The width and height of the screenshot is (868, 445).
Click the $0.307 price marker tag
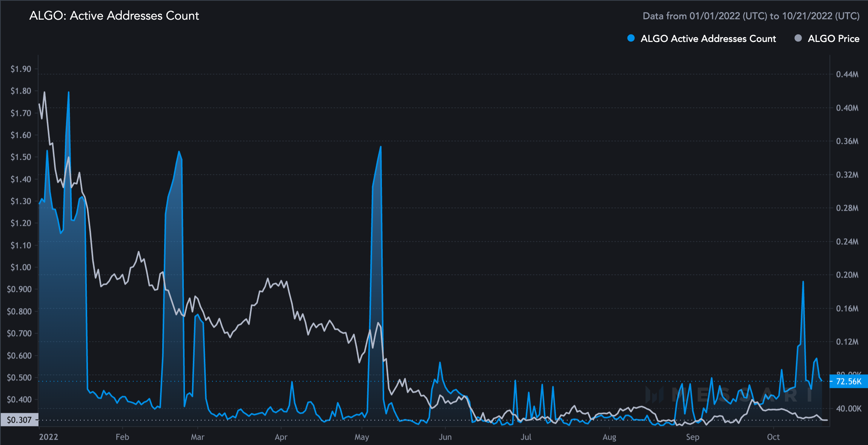(19, 420)
